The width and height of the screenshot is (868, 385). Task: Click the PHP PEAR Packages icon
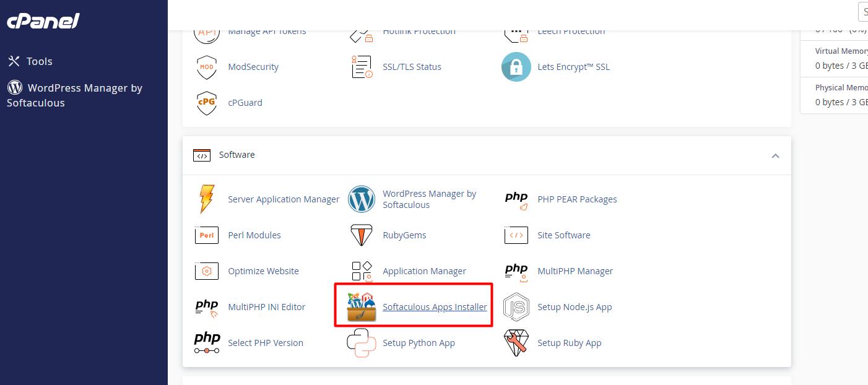tap(516, 199)
